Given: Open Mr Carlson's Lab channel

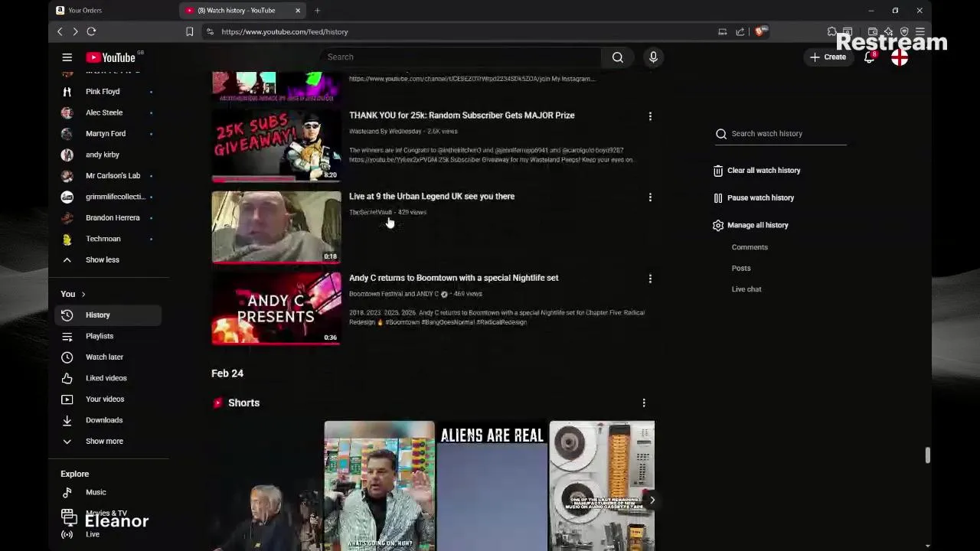Looking at the screenshot, I should [107, 175].
